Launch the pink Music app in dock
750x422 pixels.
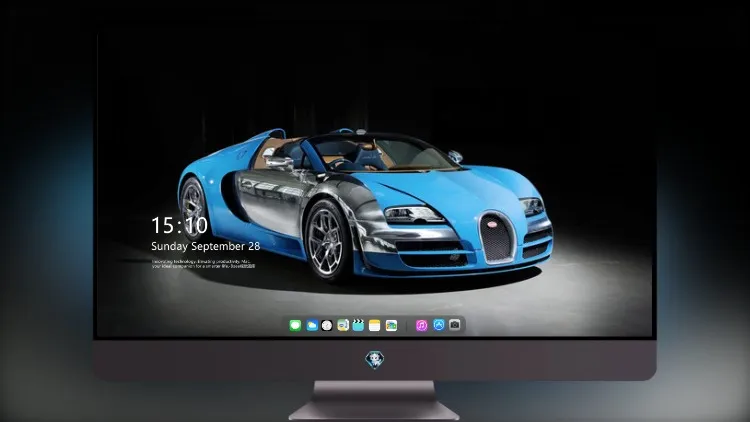(x=421, y=325)
